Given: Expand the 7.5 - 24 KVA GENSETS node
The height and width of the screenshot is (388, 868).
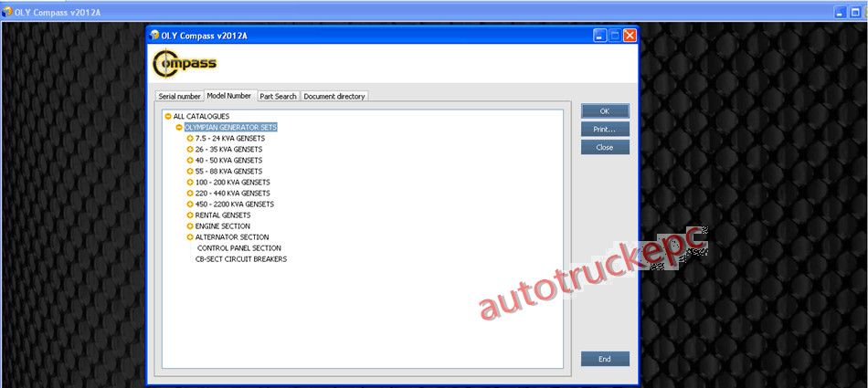Looking at the screenshot, I should pos(190,139).
